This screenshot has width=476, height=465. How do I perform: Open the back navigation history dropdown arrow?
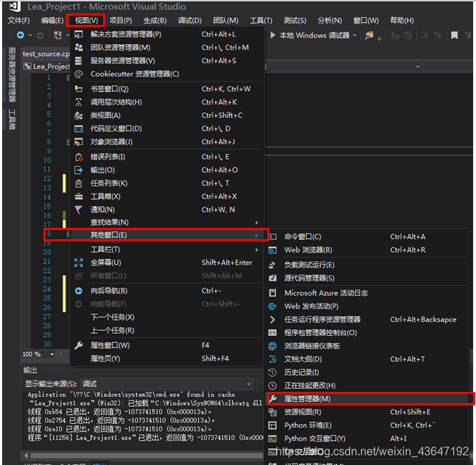[x=30, y=35]
